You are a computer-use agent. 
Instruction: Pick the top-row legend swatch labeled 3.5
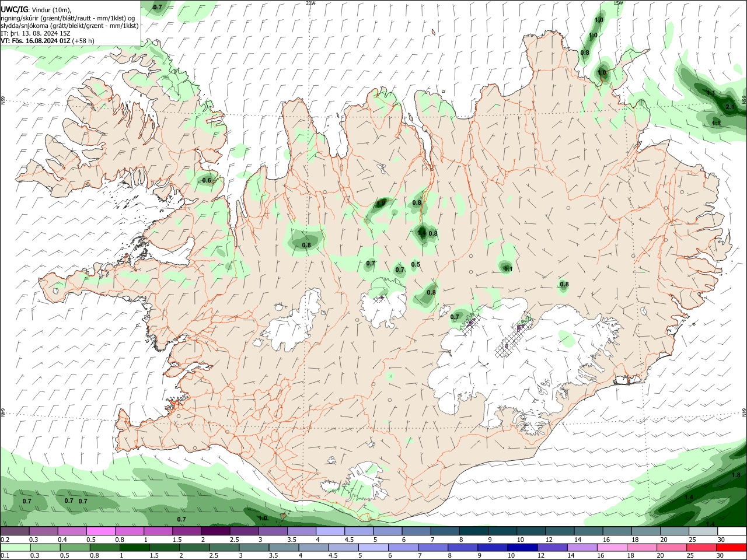302,531
